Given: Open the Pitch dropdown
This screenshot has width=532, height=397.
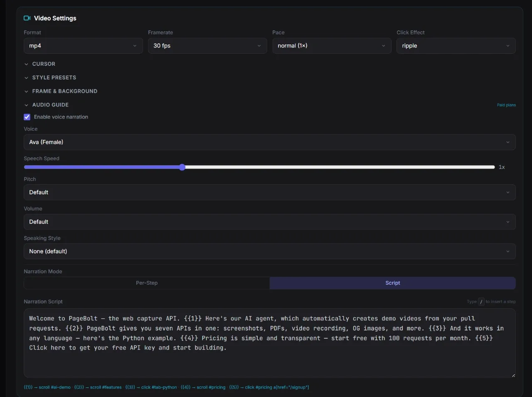Looking at the screenshot, I should [270, 192].
